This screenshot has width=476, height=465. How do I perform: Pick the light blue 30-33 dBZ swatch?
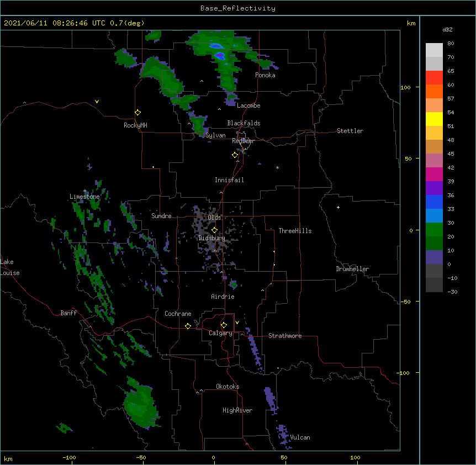[x=434, y=216]
